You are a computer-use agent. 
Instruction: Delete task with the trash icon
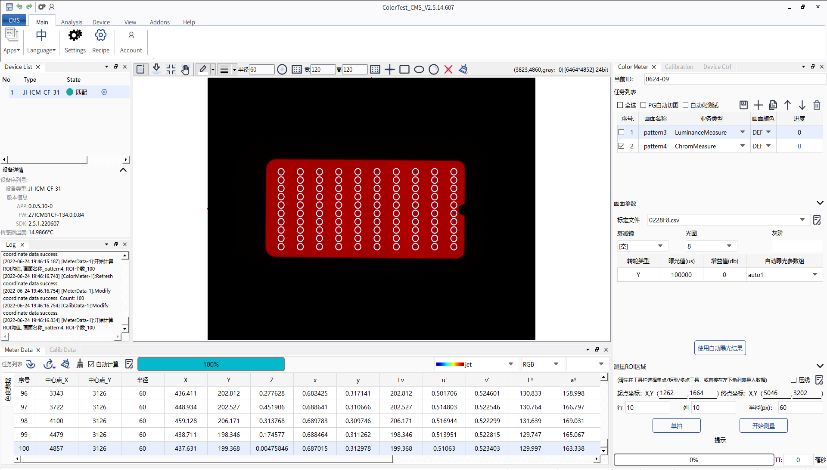pos(817,105)
